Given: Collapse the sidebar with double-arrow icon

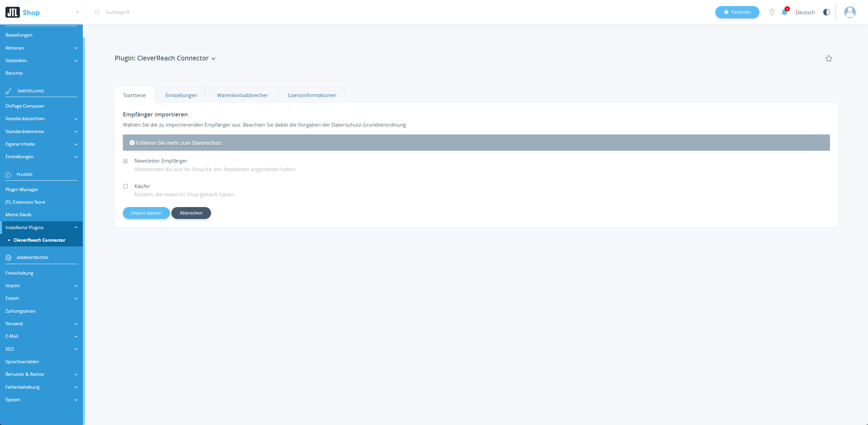Looking at the screenshot, I should tap(78, 12).
